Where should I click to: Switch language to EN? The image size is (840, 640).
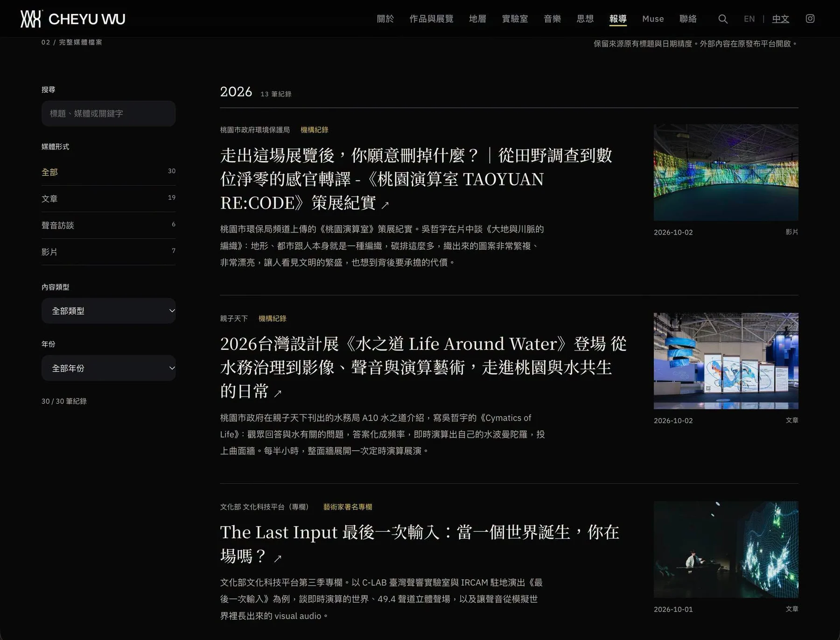coord(749,19)
